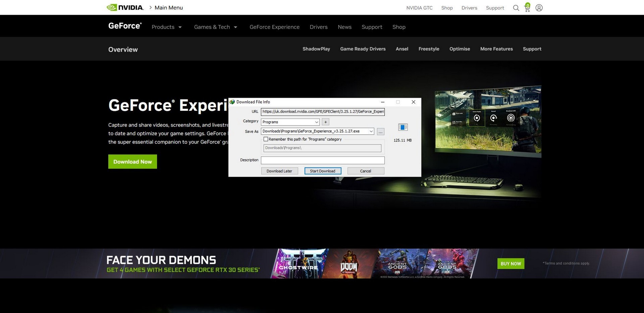Click the Overview heading link
Image resolution: width=644 pixels, height=313 pixels.
[123, 49]
